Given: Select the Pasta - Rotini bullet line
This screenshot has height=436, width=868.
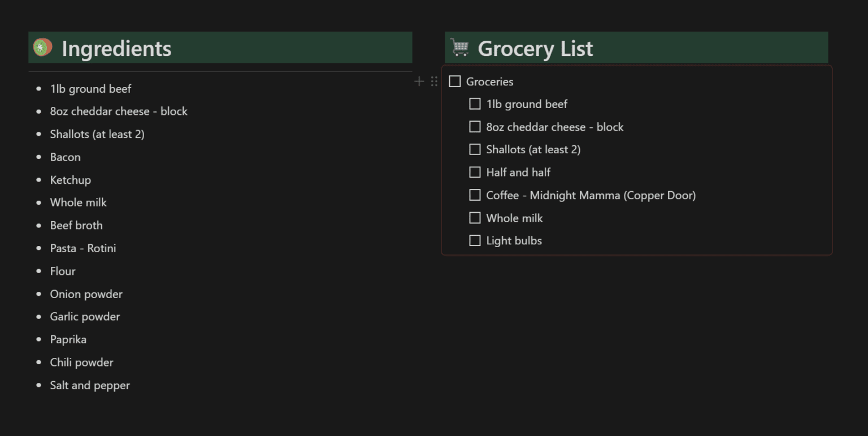Looking at the screenshot, I should point(83,248).
